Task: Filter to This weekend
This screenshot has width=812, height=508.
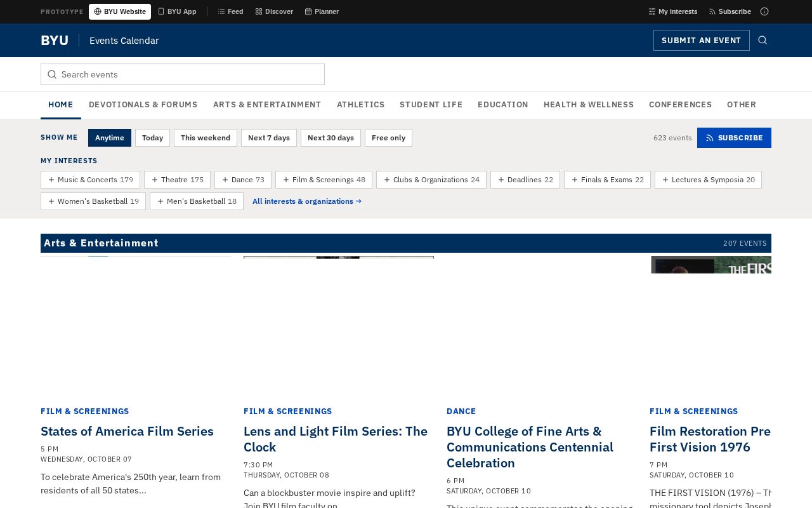Action: pyautogui.click(x=206, y=138)
